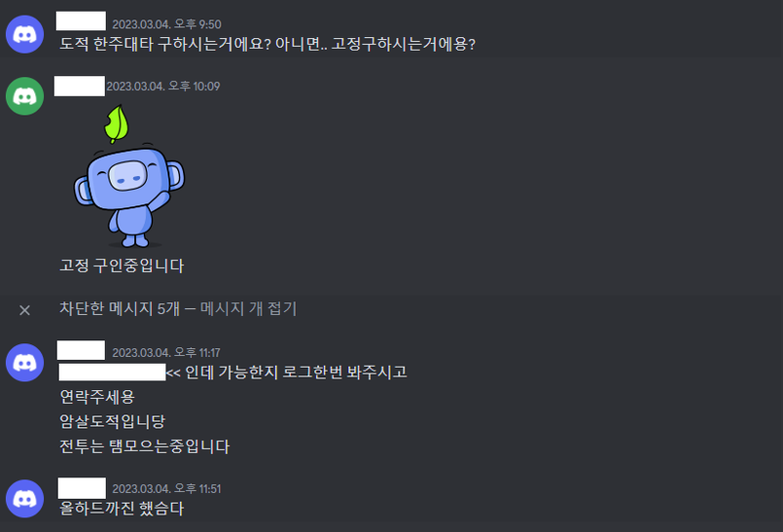Screen dimensions: 783x532
Task: Collapse blocked messages via '메시지 개 접기'
Action: pos(249,308)
